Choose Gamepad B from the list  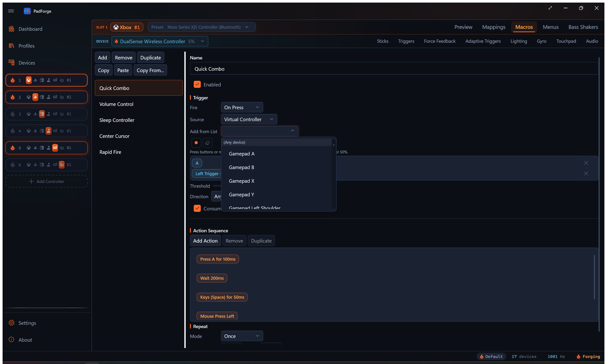[276, 167]
